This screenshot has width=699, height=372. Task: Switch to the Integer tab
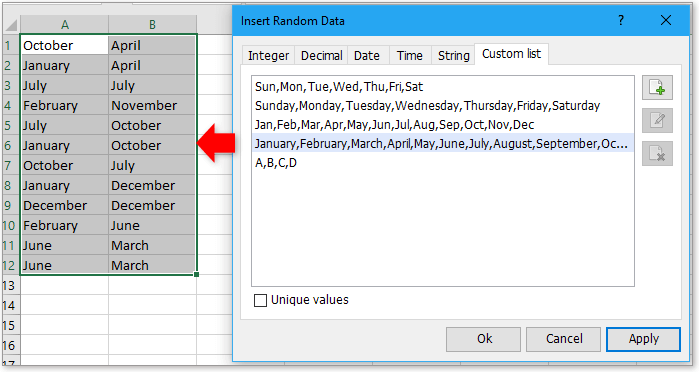268,56
